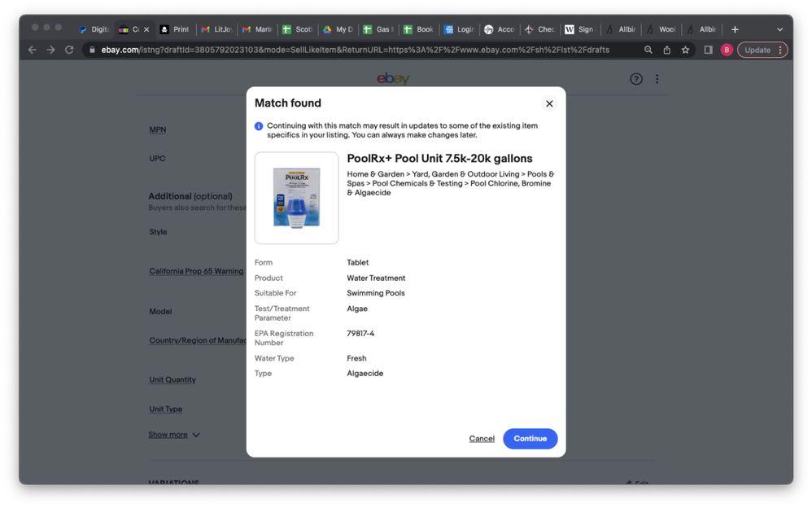
Task: Switch to the LitJoy Gmail tab
Action: (216, 29)
